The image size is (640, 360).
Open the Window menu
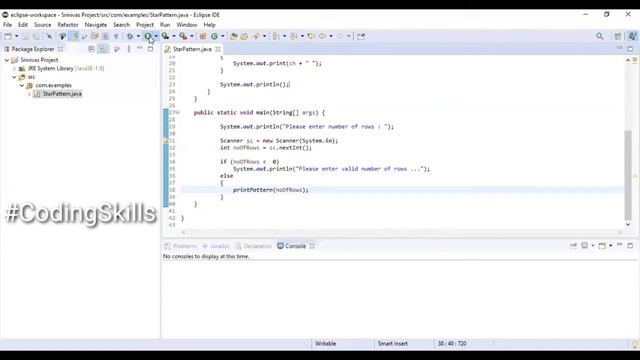point(187,25)
